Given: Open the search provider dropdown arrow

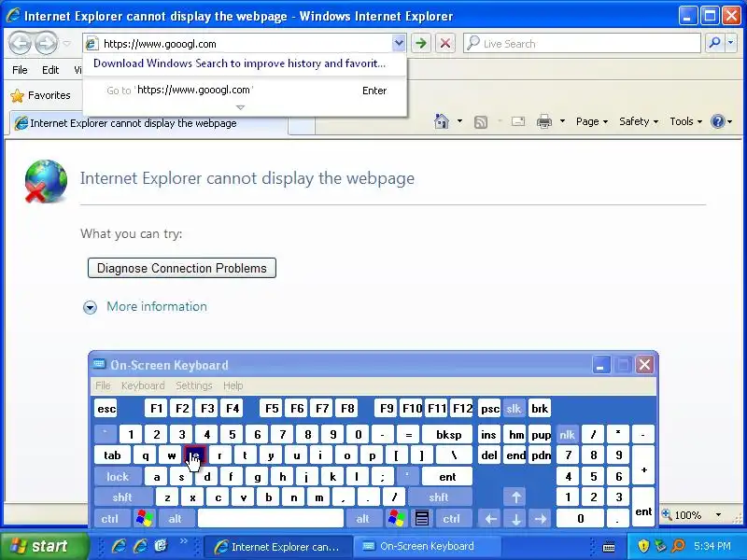Looking at the screenshot, I should pos(731,43).
